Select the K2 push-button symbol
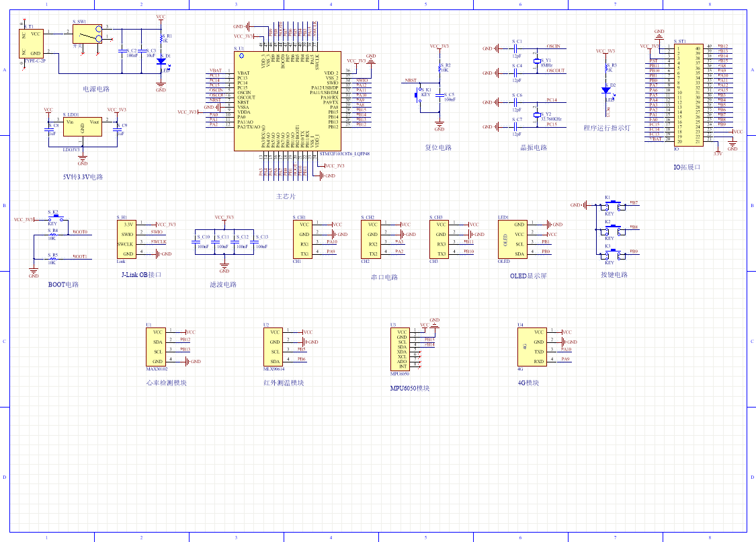This screenshot has width=756, height=542. pos(614,230)
